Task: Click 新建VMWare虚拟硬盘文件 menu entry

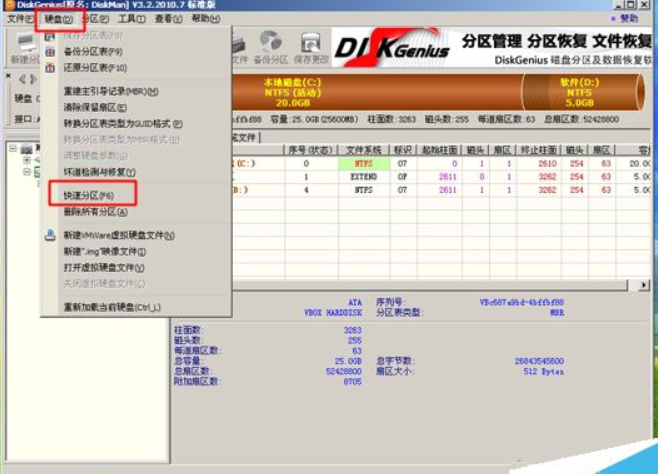Action: pos(118,236)
